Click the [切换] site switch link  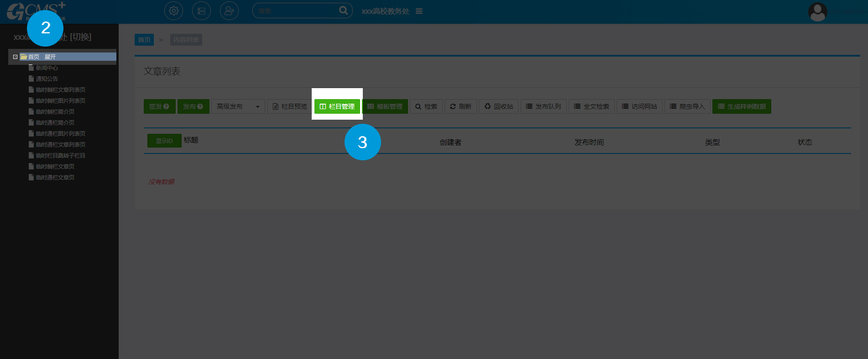[80, 37]
